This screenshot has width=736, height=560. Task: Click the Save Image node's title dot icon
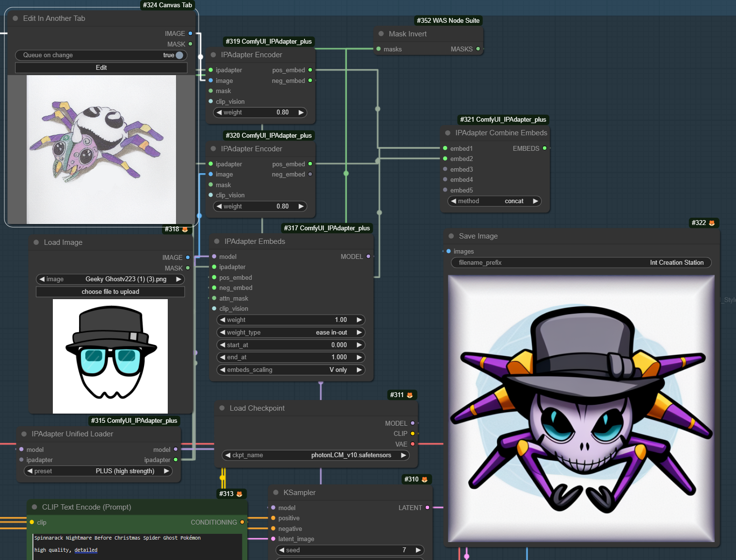[451, 236]
